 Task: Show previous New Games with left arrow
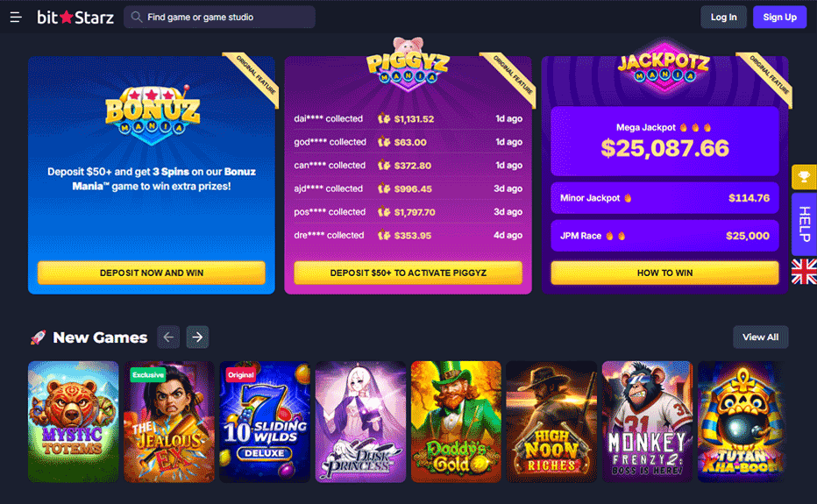click(x=168, y=337)
